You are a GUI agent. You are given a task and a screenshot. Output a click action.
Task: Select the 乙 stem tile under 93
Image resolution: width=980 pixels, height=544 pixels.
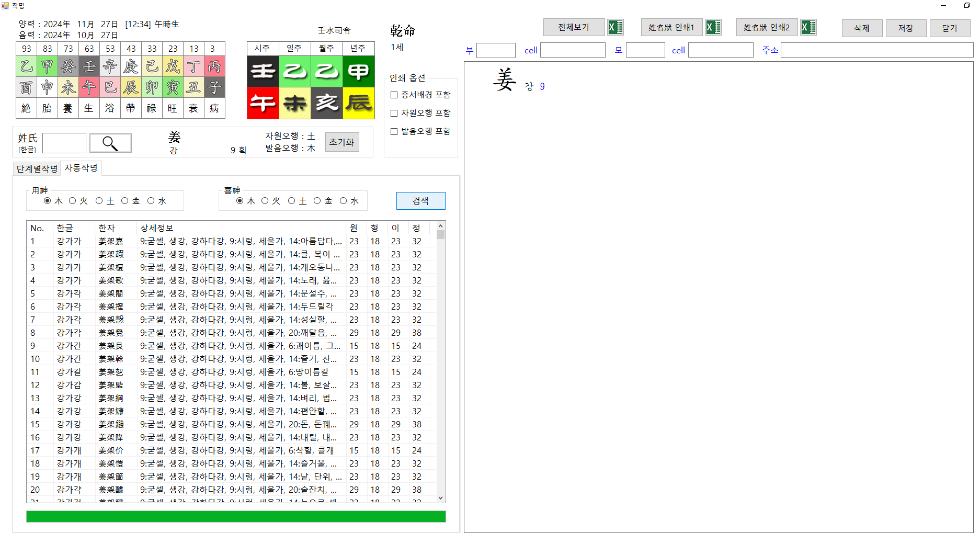[26, 66]
